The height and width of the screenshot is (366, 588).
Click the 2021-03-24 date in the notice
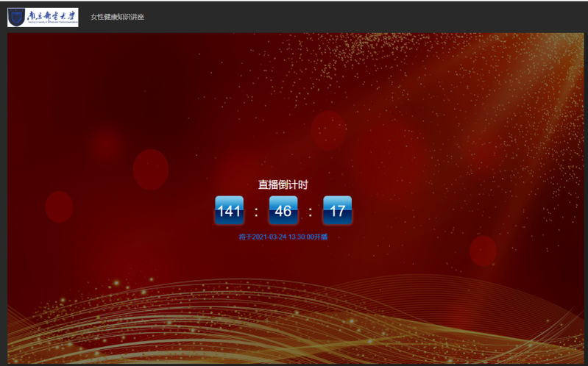[x=269, y=237]
